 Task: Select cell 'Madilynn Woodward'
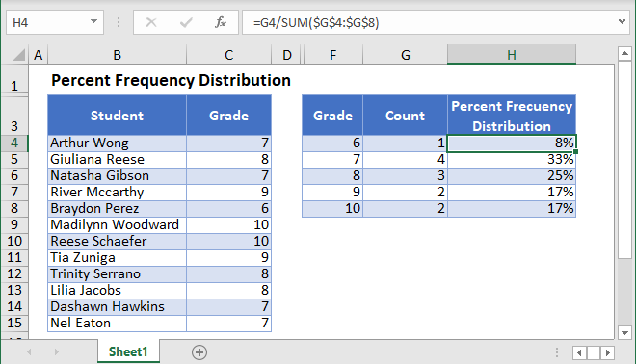(x=117, y=224)
